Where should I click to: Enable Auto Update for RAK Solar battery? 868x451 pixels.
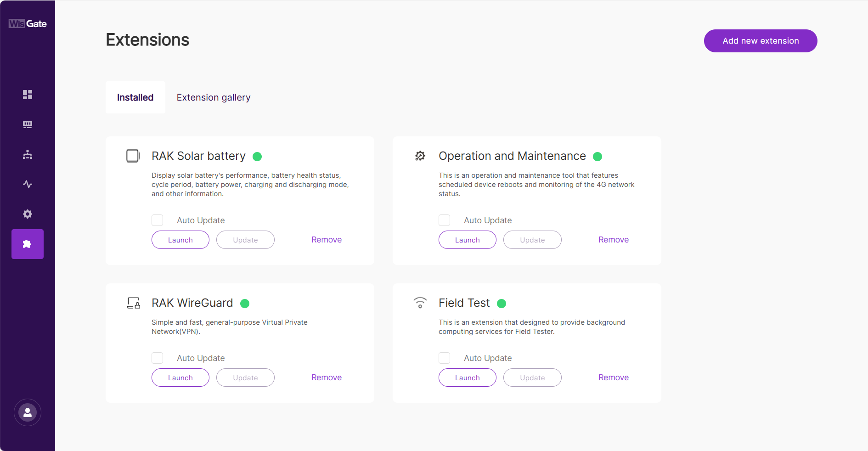coord(158,220)
